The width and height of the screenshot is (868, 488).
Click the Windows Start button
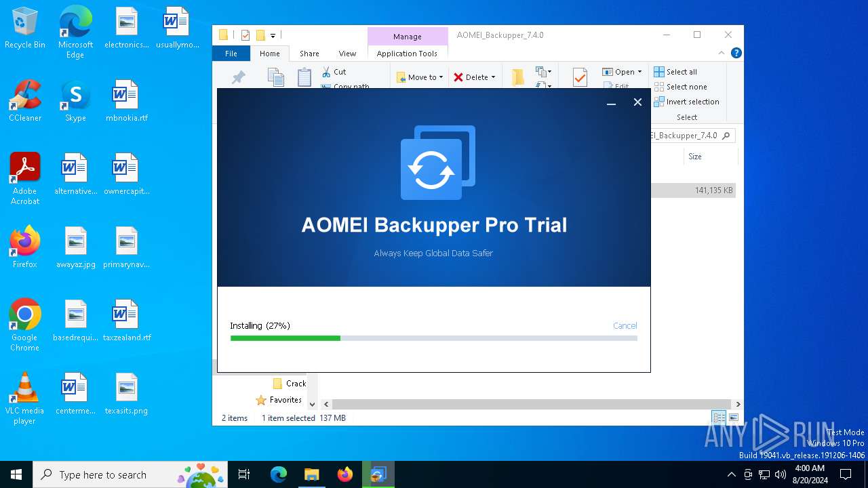[16, 474]
